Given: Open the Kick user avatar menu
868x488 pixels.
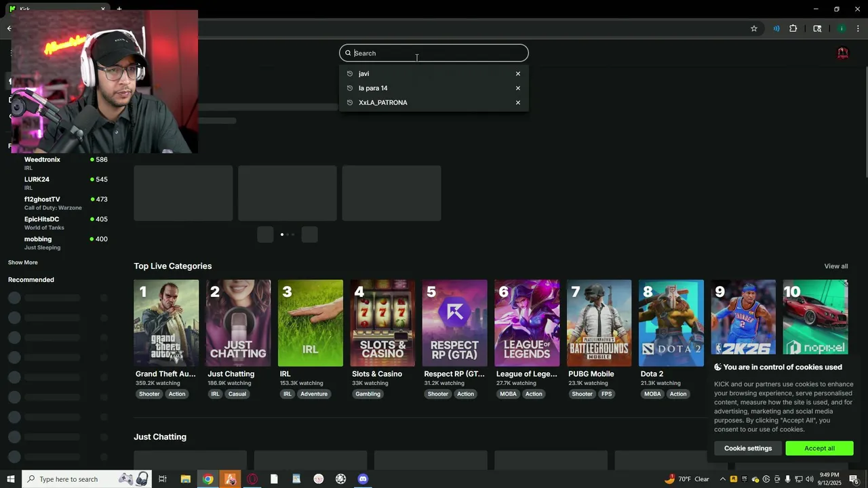Looking at the screenshot, I should click(843, 54).
